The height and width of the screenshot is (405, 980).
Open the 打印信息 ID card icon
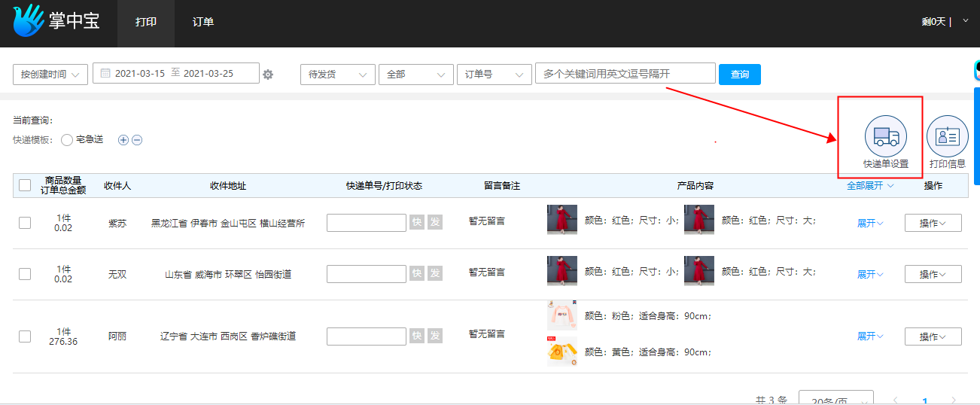pyautogui.click(x=947, y=136)
